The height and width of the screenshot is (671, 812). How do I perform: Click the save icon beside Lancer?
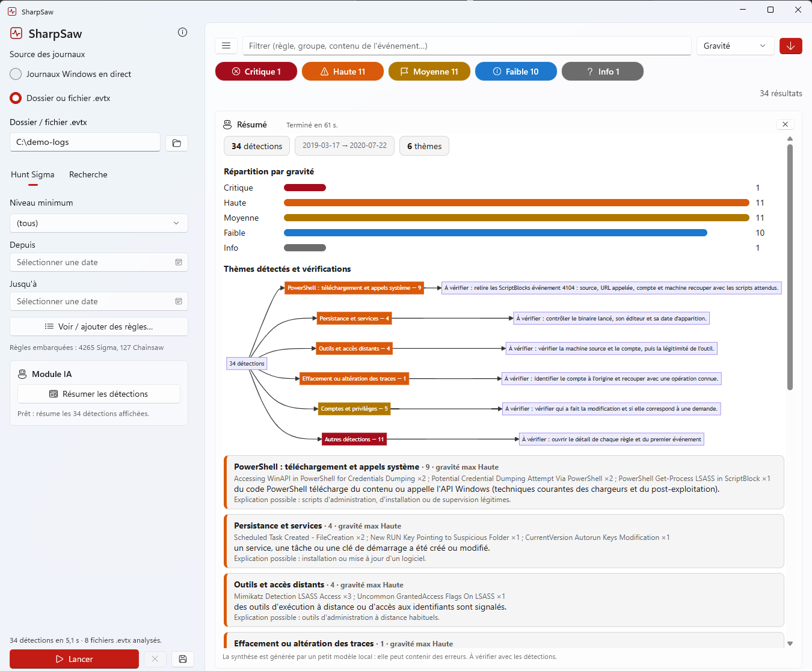click(x=183, y=659)
